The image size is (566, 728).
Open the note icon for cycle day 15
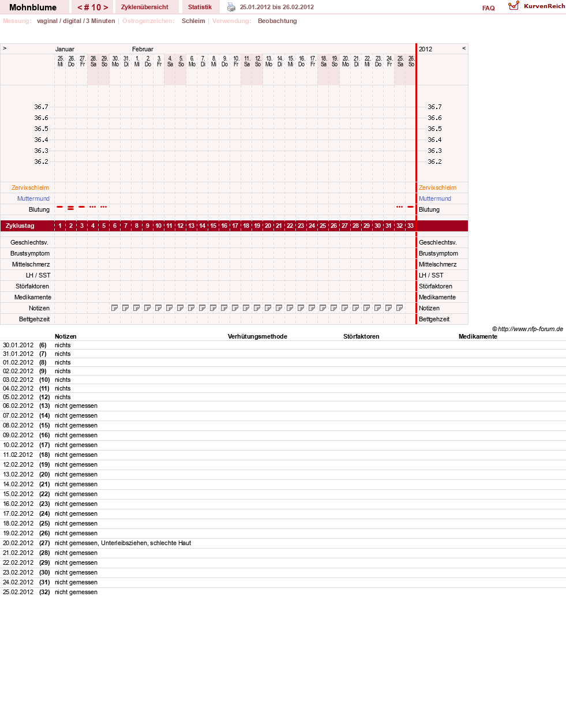tap(213, 308)
